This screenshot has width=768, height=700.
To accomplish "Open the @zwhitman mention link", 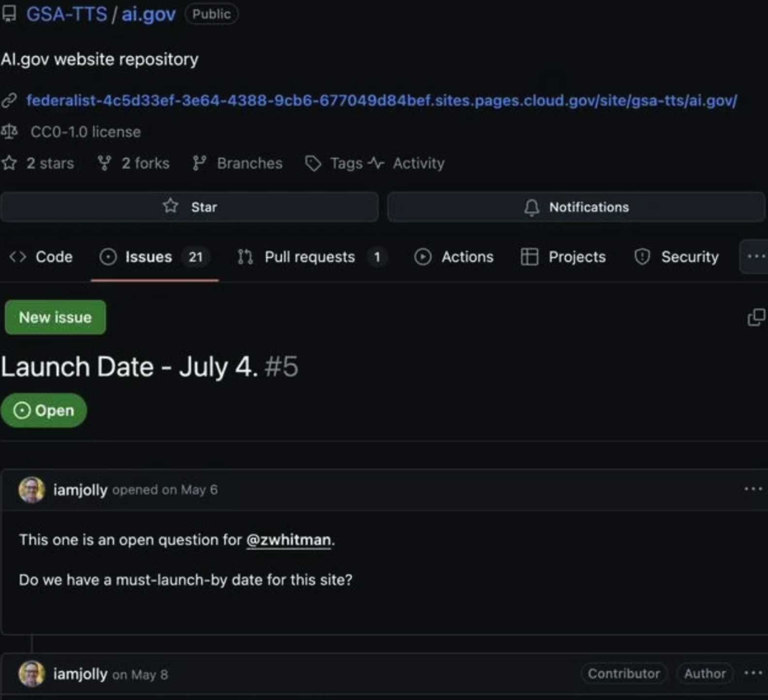I will coord(289,540).
